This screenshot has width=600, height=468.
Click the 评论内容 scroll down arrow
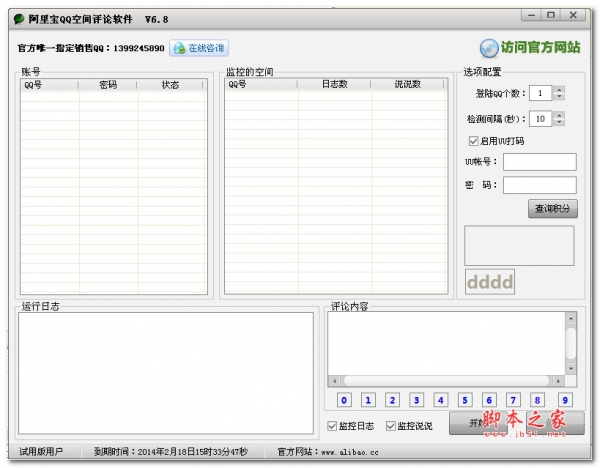571,369
